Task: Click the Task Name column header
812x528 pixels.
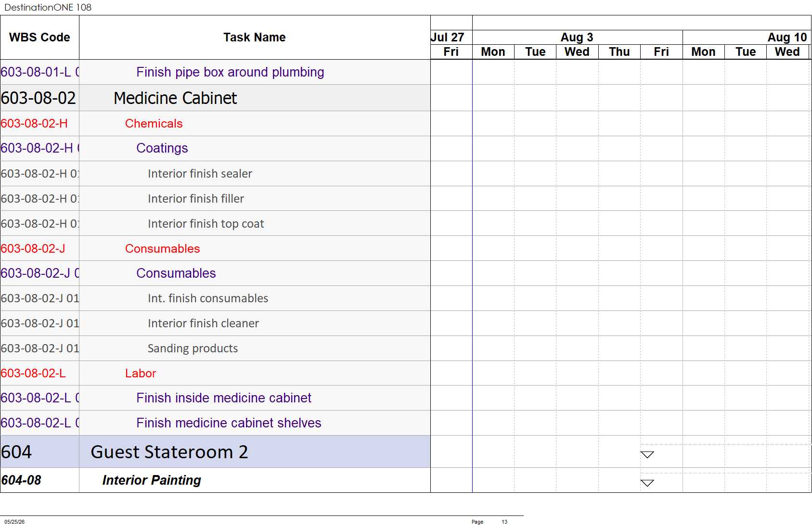Action: tap(255, 38)
